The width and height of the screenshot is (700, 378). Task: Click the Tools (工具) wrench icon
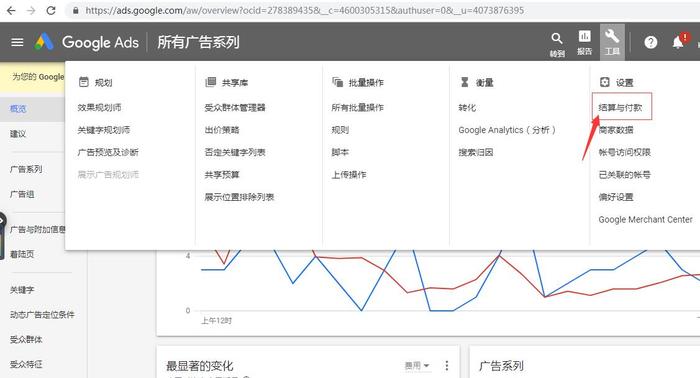click(x=612, y=36)
